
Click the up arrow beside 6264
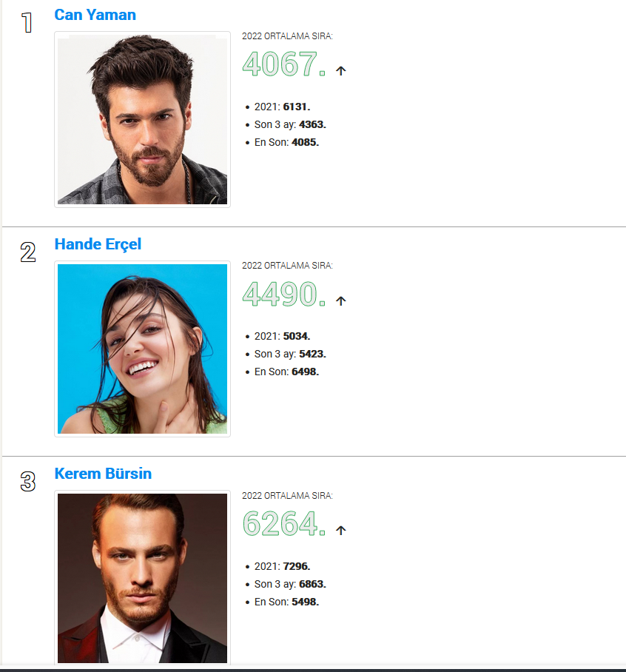coord(341,531)
